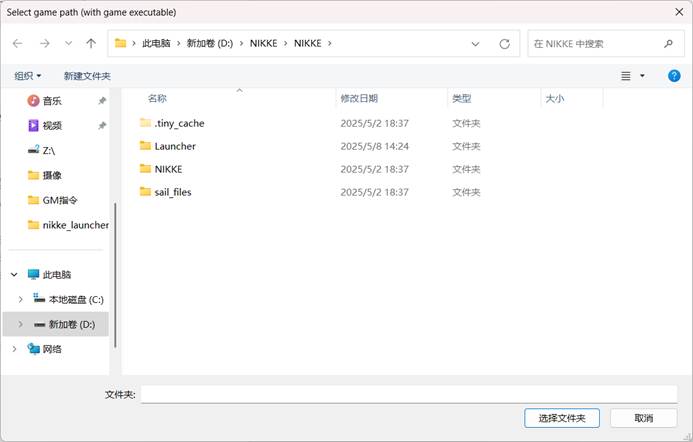693x442 pixels.
Task: Select 网络 in navigation tree
Action: pos(52,349)
